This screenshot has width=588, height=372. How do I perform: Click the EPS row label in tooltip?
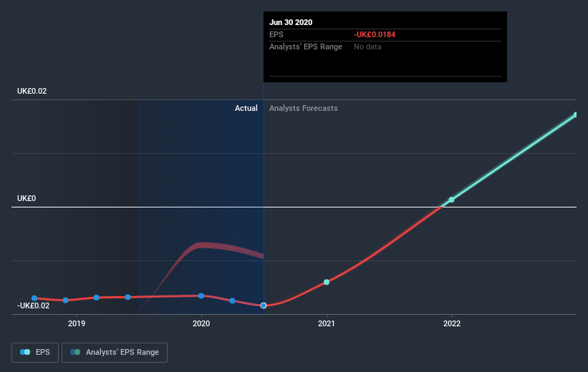click(x=276, y=34)
